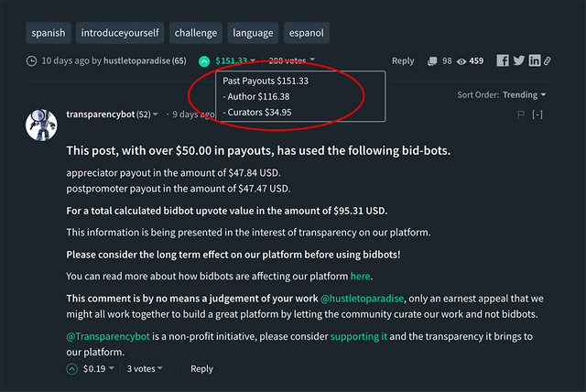Select the introduceyourself tag
586x392 pixels.
pyautogui.click(x=120, y=33)
